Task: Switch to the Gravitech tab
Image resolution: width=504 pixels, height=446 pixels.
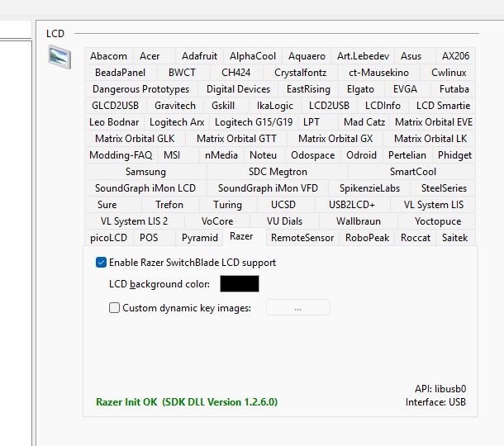Action: [175, 106]
